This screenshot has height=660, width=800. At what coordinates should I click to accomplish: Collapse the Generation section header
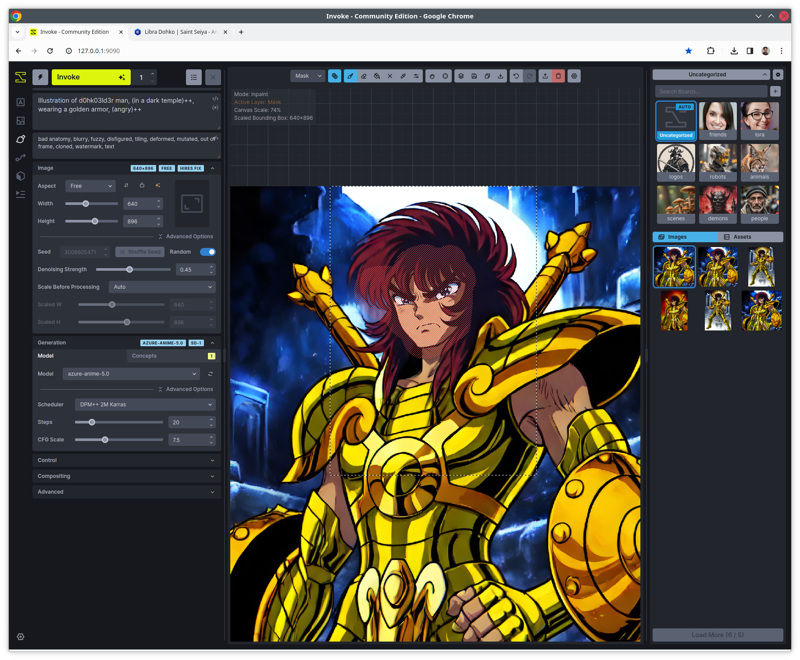click(127, 343)
